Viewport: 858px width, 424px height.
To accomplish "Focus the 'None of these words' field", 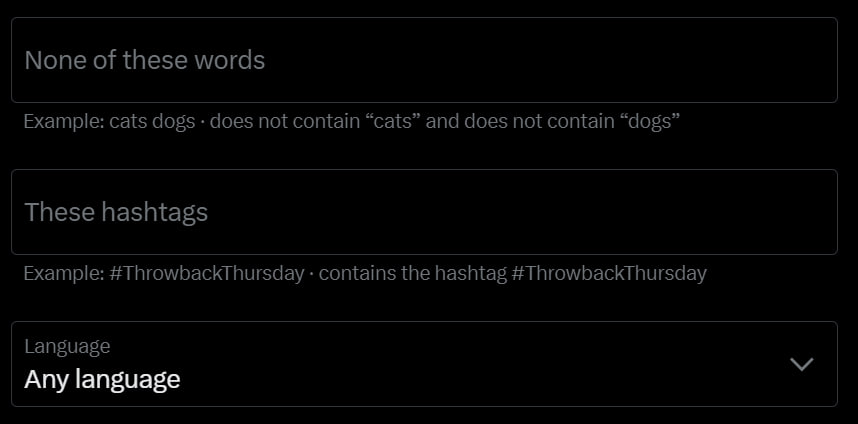I will [424, 60].
